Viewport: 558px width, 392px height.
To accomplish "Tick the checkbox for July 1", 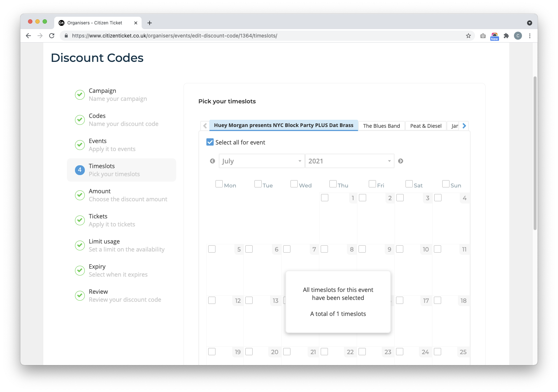I will click(325, 198).
